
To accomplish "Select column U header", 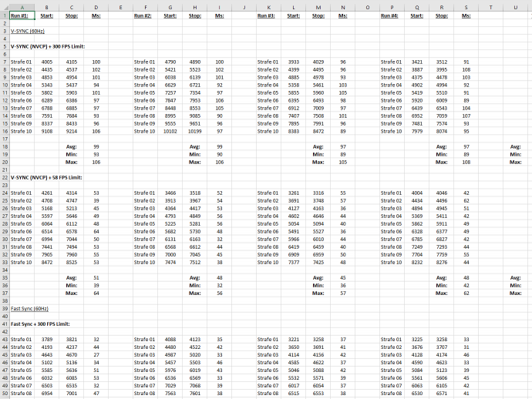I will [x=515, y=7].
